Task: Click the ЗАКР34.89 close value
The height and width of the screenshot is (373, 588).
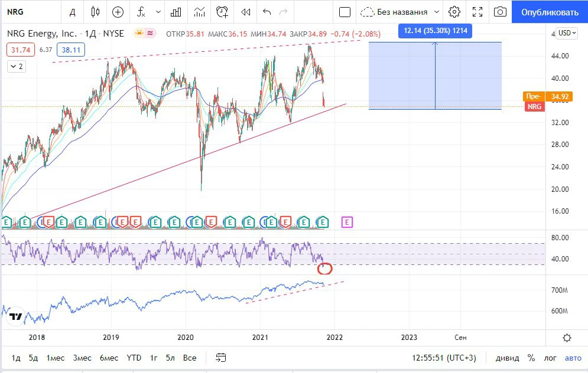Action: click(x=308, y=34)
